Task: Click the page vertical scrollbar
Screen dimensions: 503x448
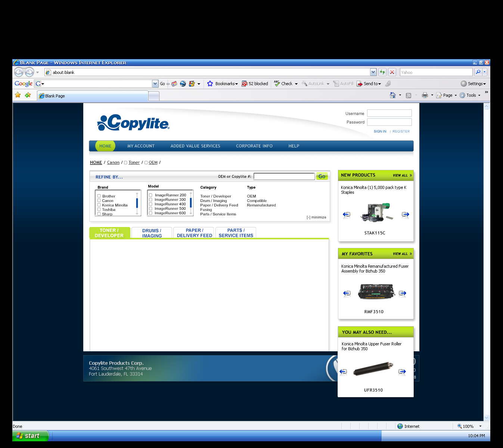Action: coord(486,262)
